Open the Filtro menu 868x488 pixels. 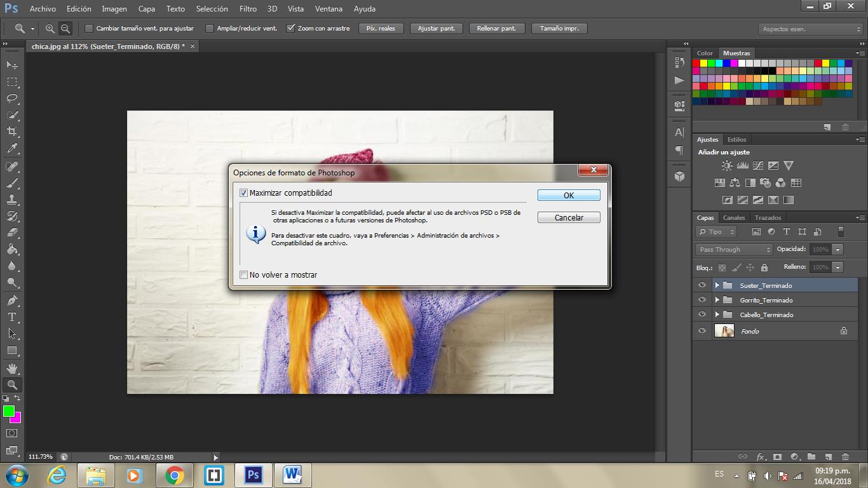click(248, 9)
